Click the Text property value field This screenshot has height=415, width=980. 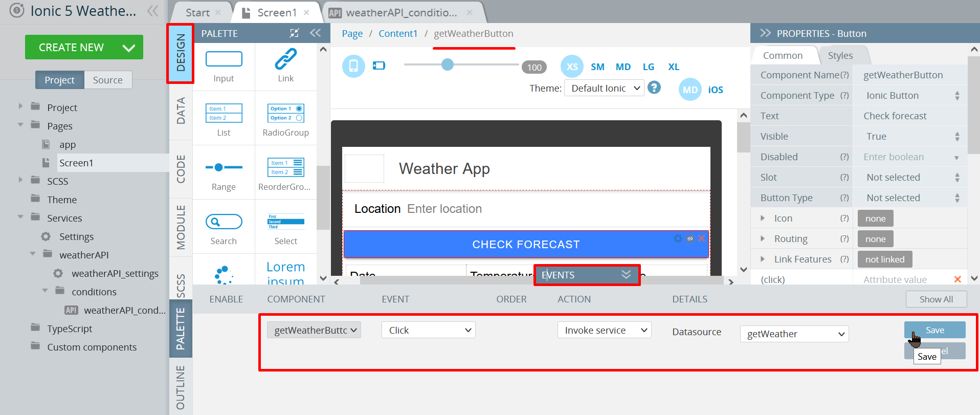(x=909, y=116)
